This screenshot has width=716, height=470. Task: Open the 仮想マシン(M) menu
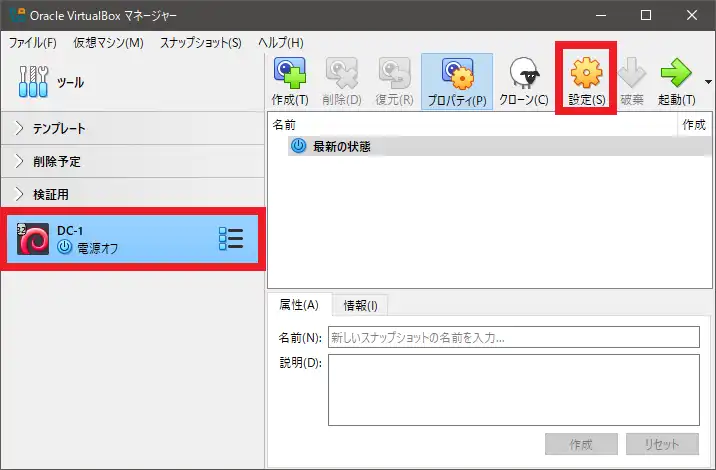tap(108, 43)
